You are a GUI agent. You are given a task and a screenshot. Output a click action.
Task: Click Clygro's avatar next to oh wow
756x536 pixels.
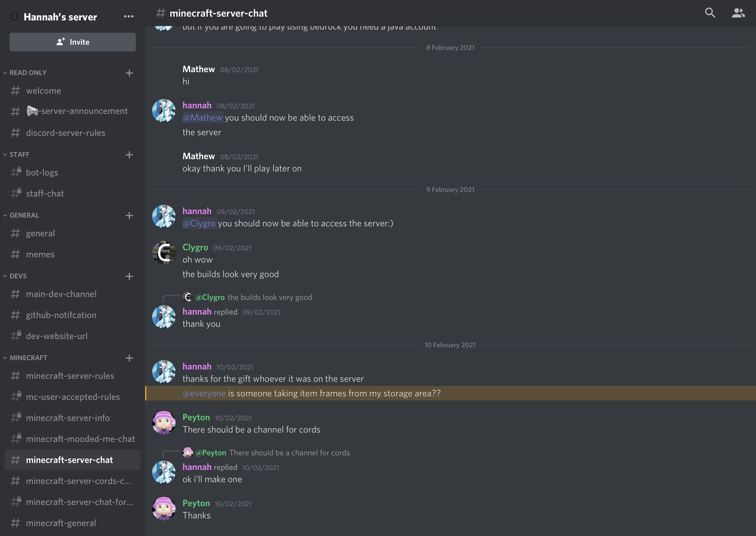[164, 253]
